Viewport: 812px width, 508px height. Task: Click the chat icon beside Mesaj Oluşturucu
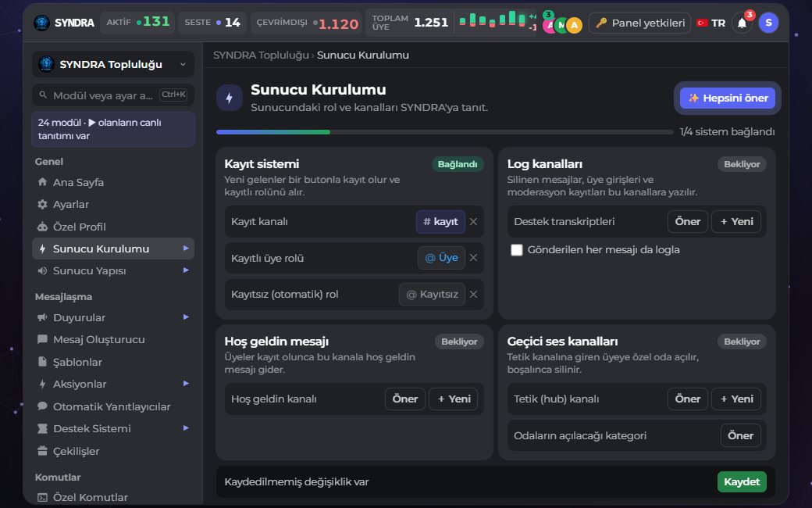point(42,339)
